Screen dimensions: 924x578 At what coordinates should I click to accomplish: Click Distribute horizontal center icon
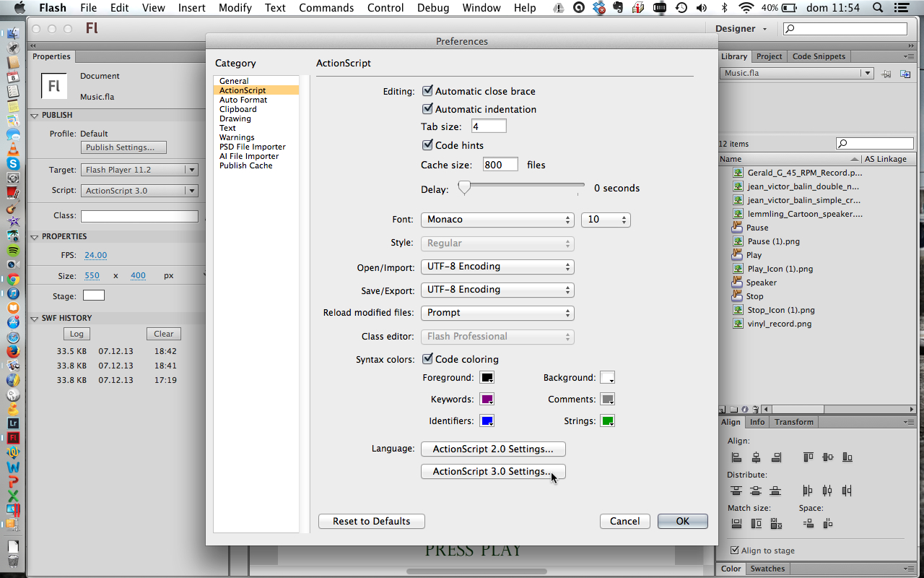click(x=827, y=491)
